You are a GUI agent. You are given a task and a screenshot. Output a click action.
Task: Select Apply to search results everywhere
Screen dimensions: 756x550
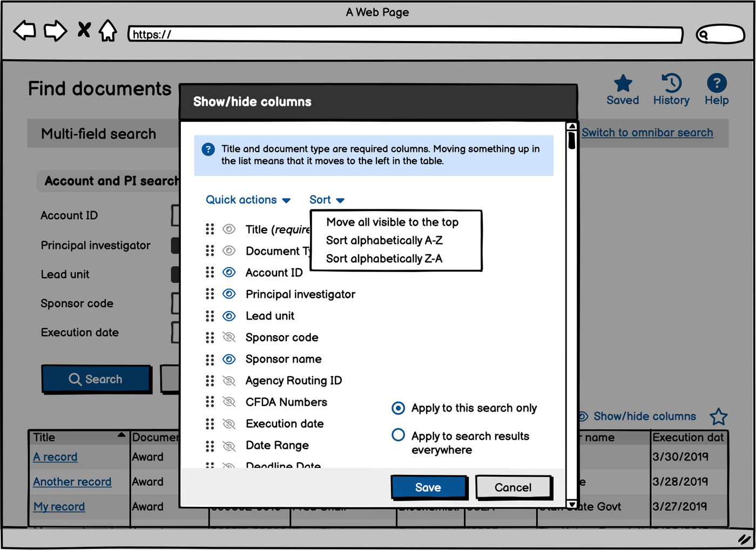[x=398, y=434]
